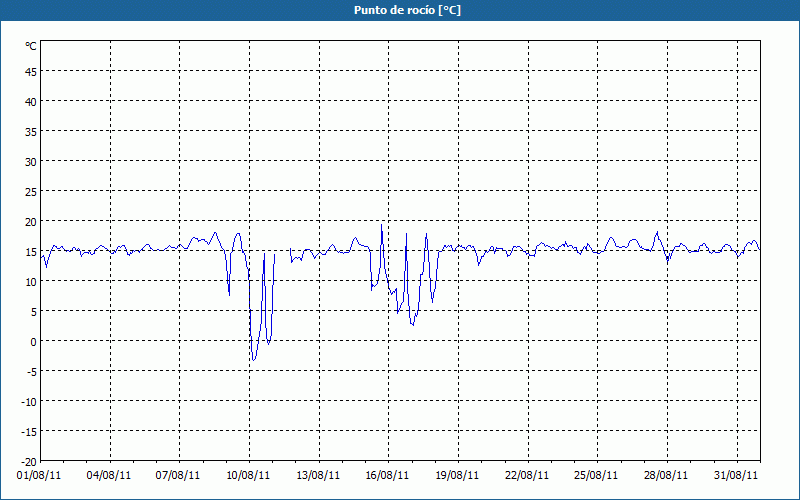This screenshot has height=500, width=800.
Task: Click the 31/08/11 date label
Action: [736, 475]
